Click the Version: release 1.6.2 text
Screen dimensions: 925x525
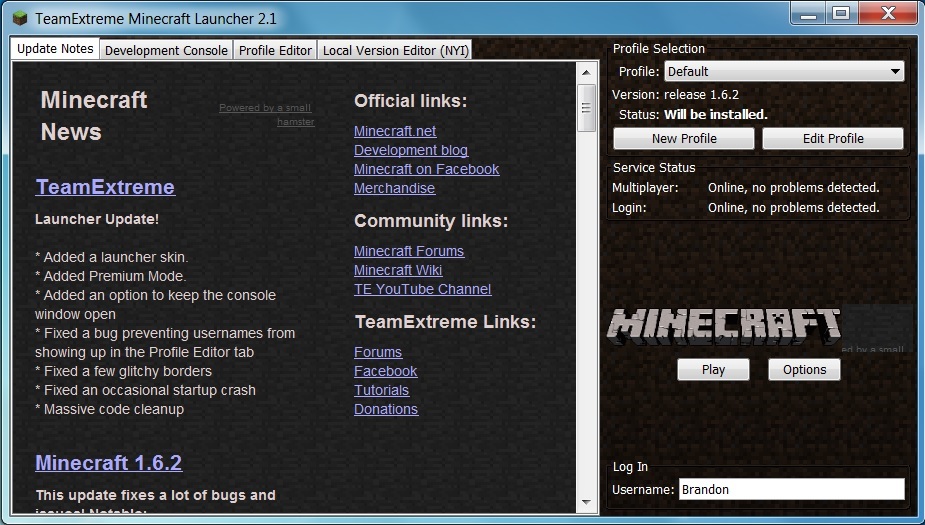tap(675, 94)
